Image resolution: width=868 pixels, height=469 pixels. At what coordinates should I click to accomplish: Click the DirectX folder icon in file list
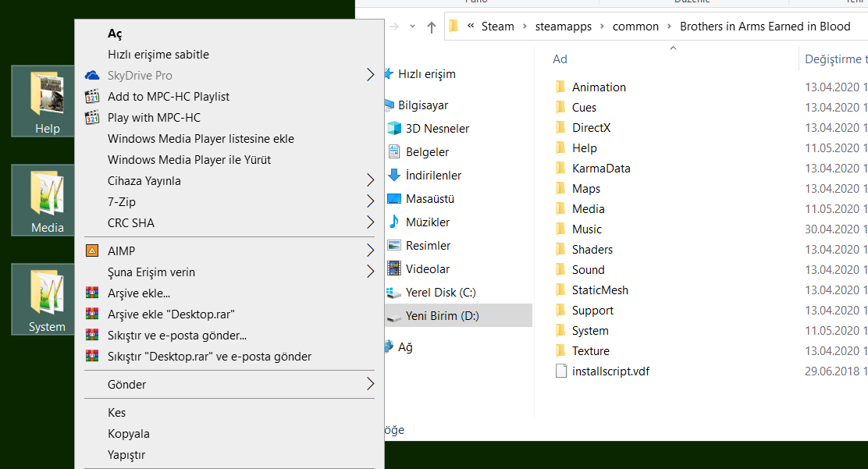(x=560, y=127)
